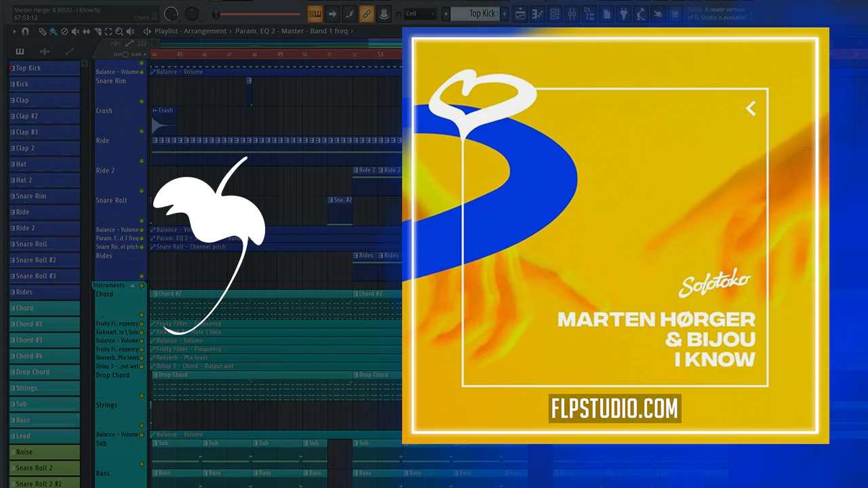Select the Mute tool
This screenshot has height=488, width=868.
(76, 31)
